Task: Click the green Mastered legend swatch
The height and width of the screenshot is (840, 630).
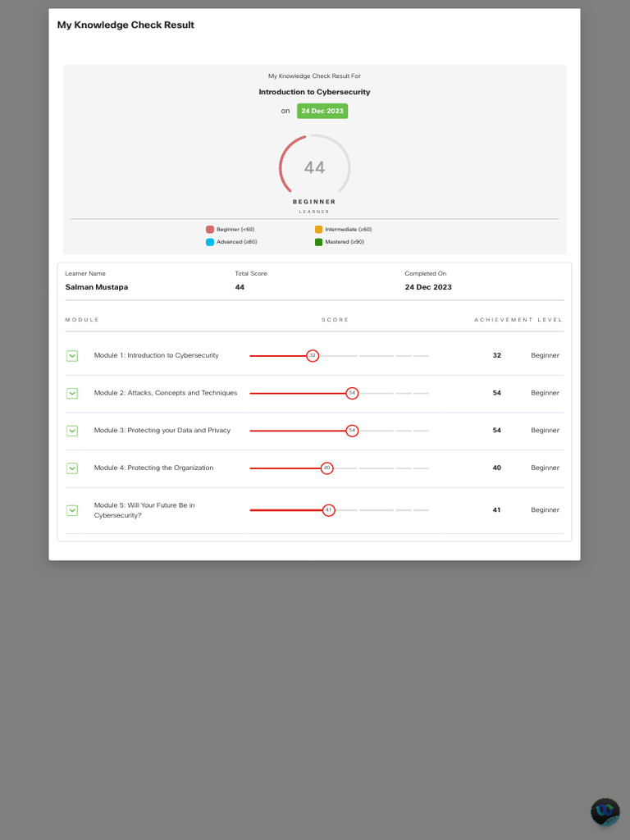Action: coord(318,242)
